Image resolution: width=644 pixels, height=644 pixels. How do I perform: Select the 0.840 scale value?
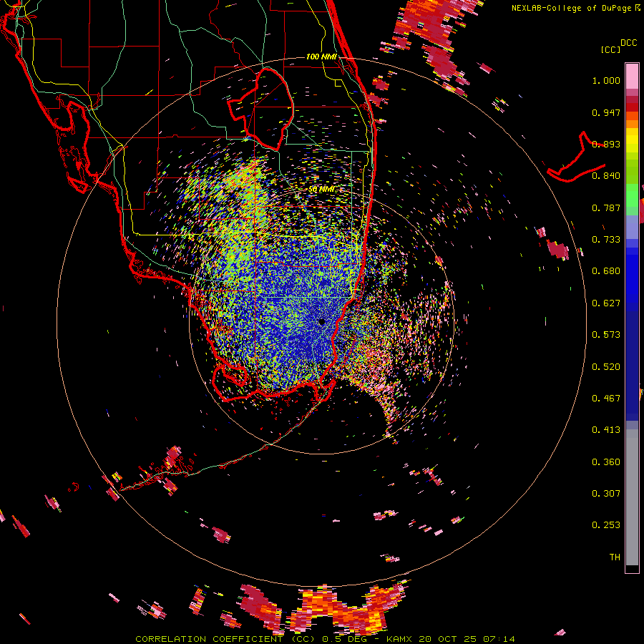[x=606, y=176]
